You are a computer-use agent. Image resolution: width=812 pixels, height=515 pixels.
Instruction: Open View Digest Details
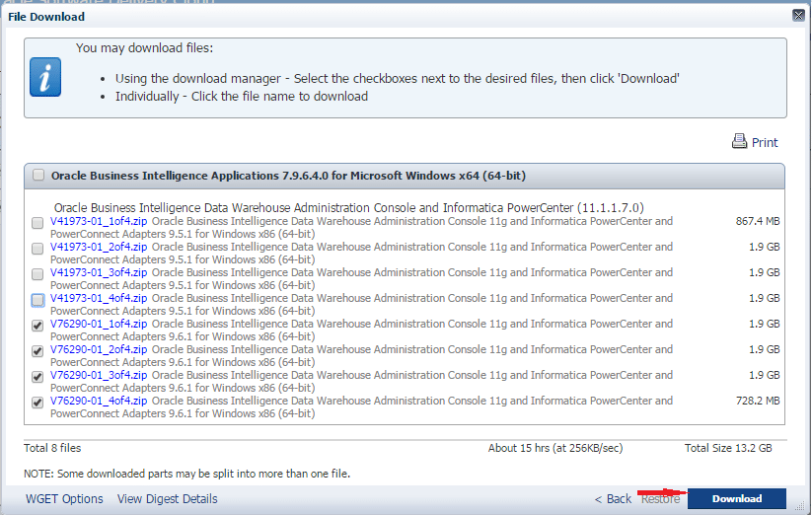point(167,499)
